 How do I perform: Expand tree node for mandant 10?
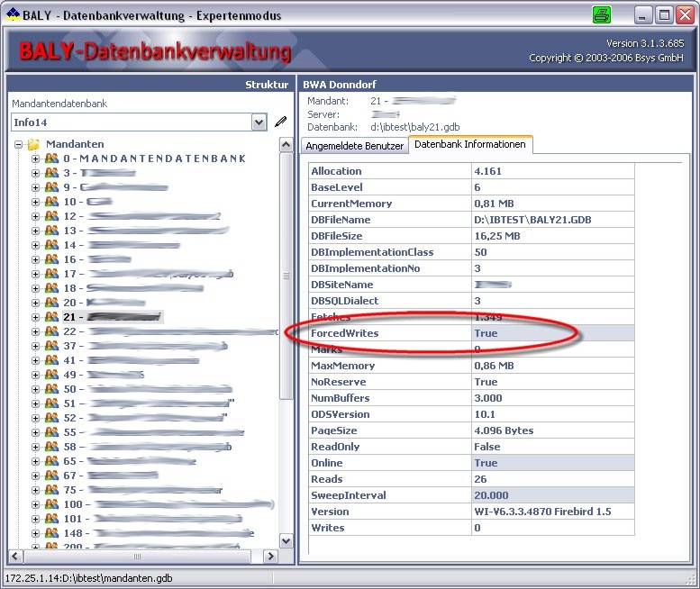[35, 202]
